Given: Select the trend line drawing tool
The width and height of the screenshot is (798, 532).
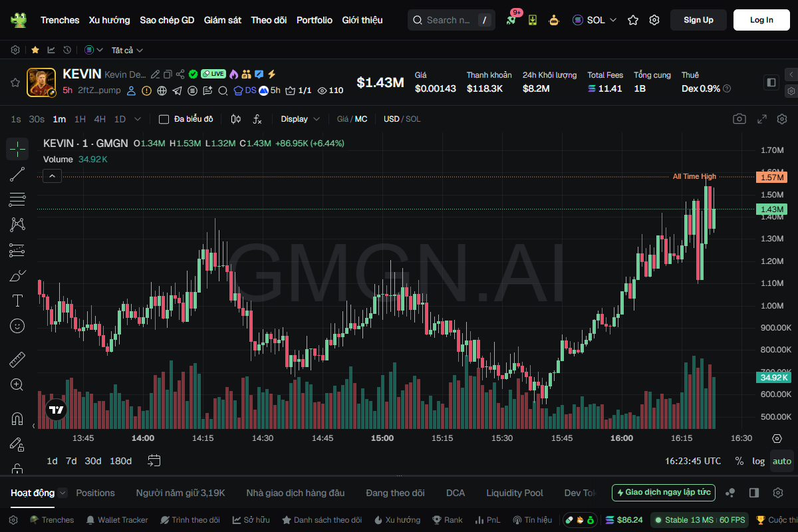Looking at the screenshot, I should click(17, 174).
